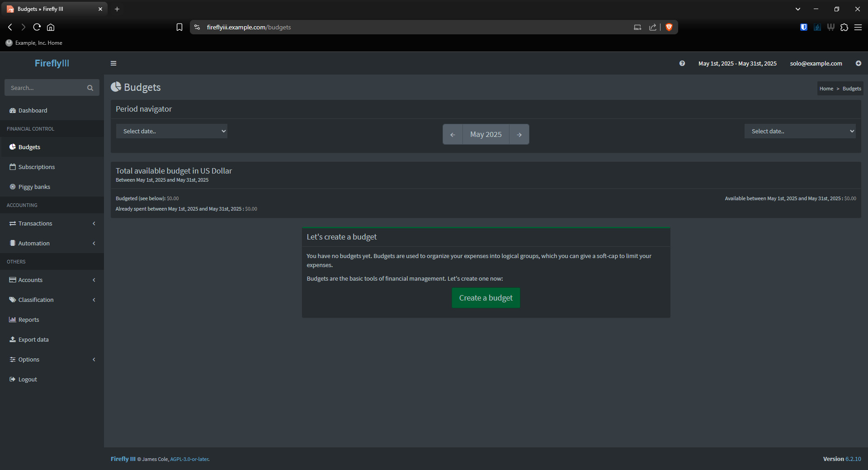868x470 pixels.
Task: Open Brave Shields icon in address bar
Action: [x=669, y=27]
